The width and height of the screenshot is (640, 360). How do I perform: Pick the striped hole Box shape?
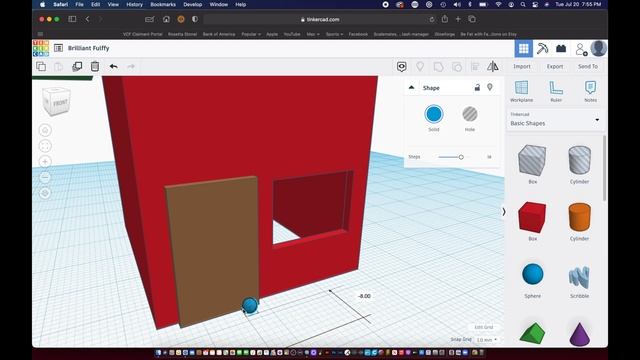click(x=532, y=160)
